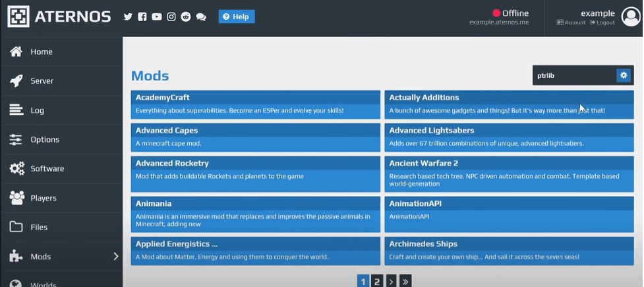Open the Archimedes Ships mod
This screenshot has width=644, height=287.
coord(509,251)
